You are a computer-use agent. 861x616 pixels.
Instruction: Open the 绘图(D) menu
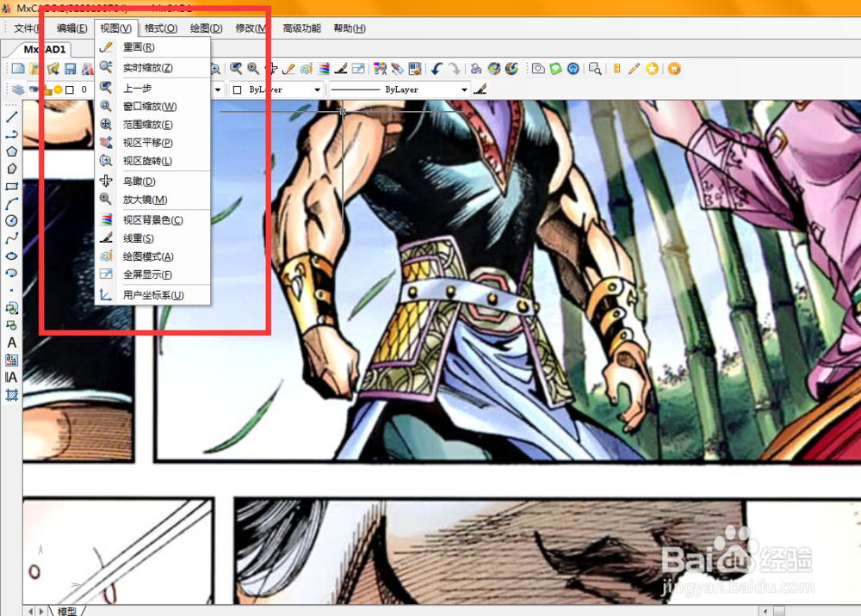click(x=206, y=28)
